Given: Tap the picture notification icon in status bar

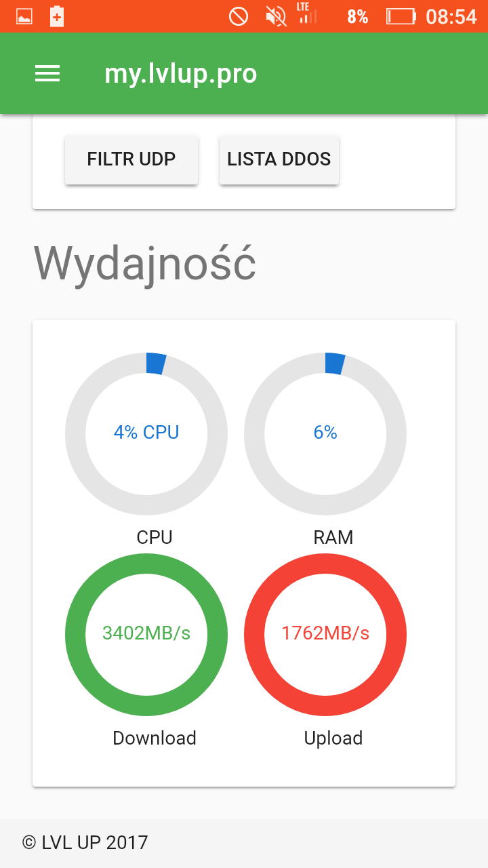Looking at the screenshot, I should click(24, 17).
